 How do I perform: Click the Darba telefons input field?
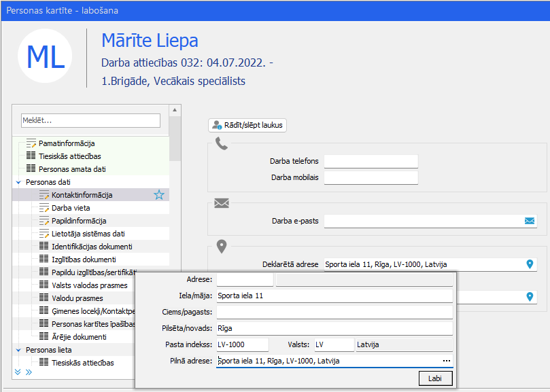point(371,161)
